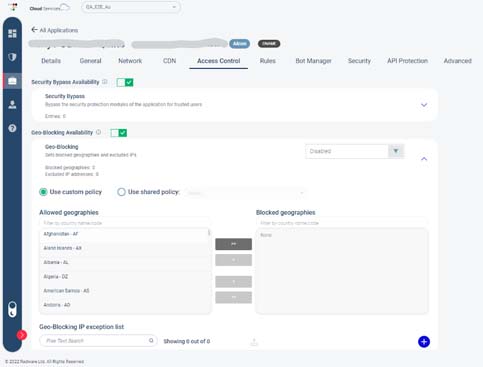This screenshot has height=367, width=483.
Task: Open the Bot Manager tab
Action: 313,61
